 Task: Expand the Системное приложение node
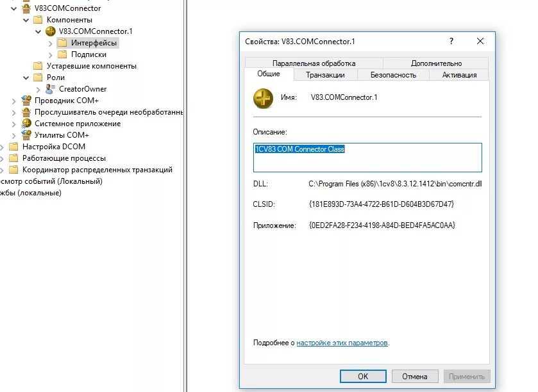[13, 124]
